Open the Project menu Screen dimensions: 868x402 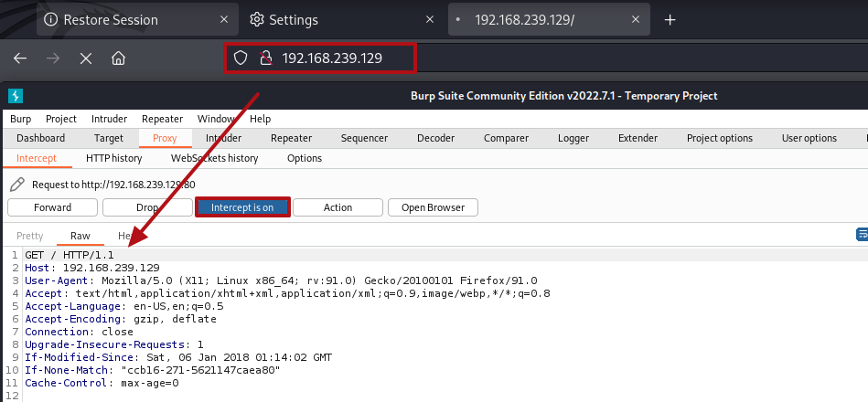pos(61,119)
